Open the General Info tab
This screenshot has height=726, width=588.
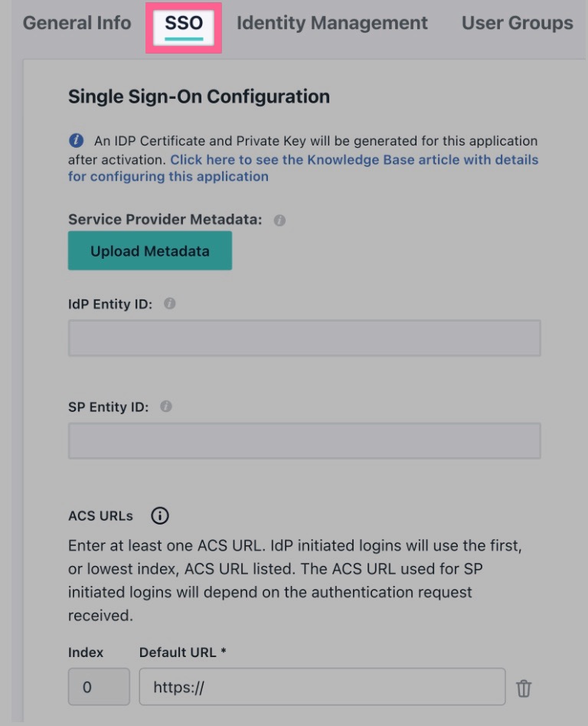pos(77,23)
